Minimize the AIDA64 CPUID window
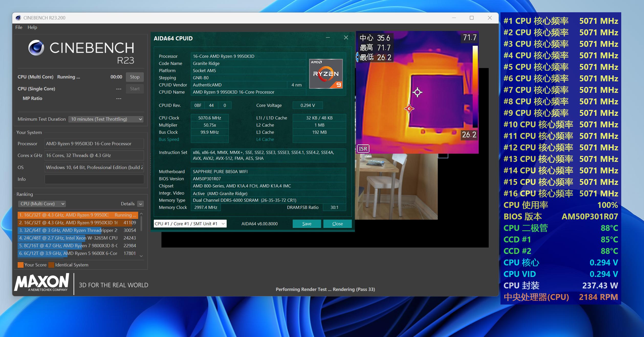 coord(328,38)
